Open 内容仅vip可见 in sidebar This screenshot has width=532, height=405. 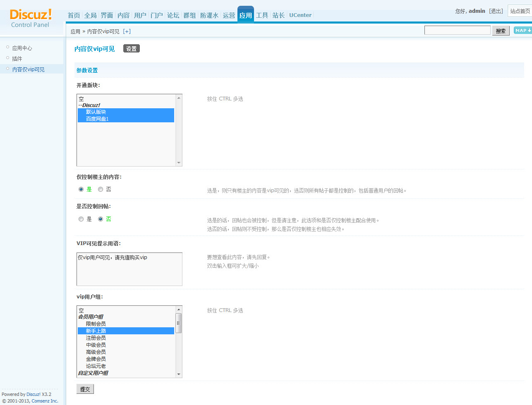tap(29, 69)
